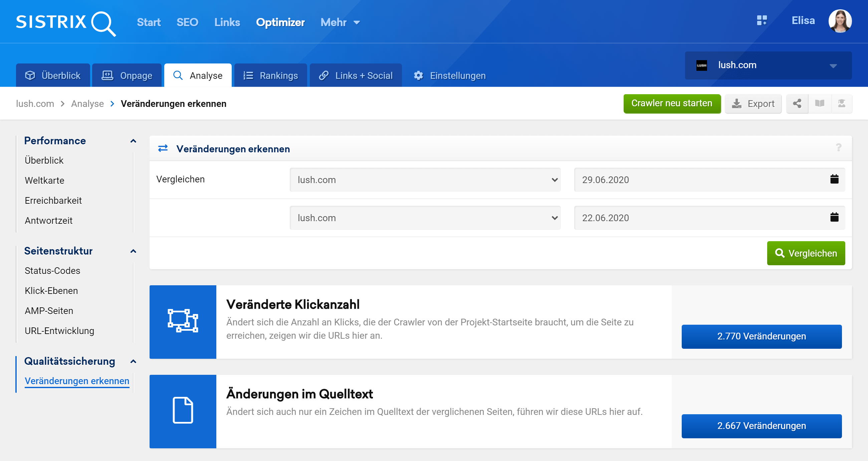Image resolution: width=868 pixels, height=461 pixels.
Task: Click the green Vergleichen button
Action: pos(806,253)
